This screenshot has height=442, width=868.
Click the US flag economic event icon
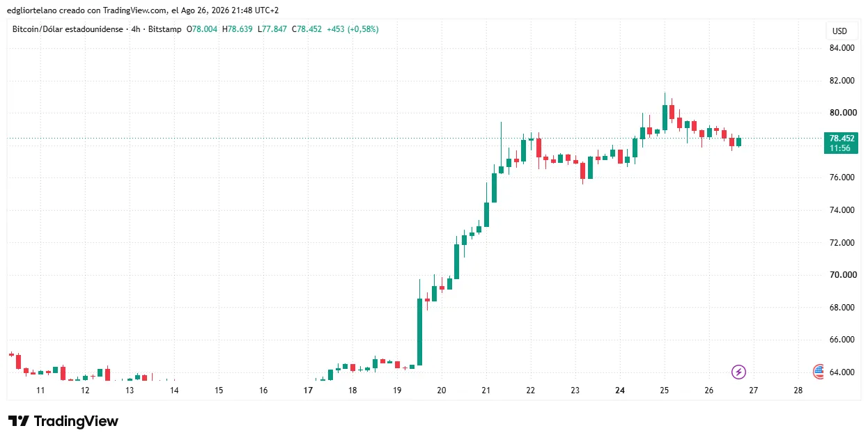click(819, 372)
